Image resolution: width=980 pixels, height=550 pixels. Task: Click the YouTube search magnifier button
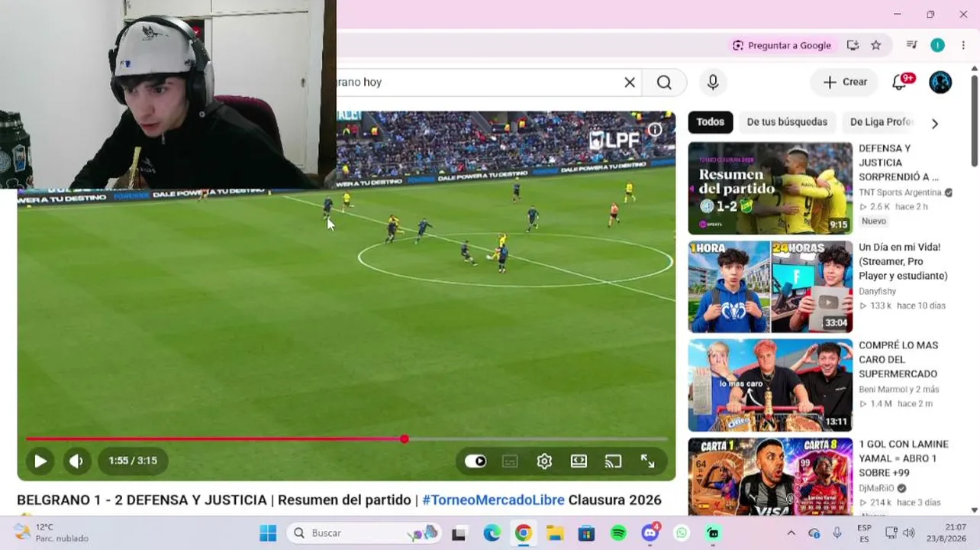[x=664, y=82]
